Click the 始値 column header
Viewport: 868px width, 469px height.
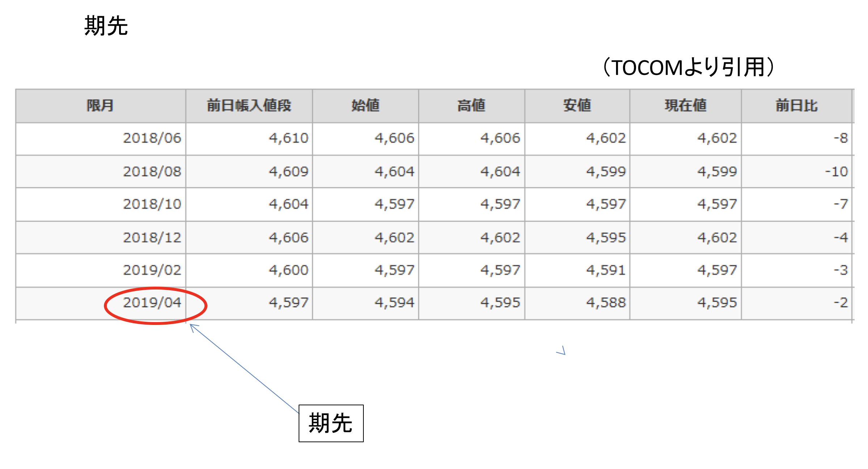[366, 106]
